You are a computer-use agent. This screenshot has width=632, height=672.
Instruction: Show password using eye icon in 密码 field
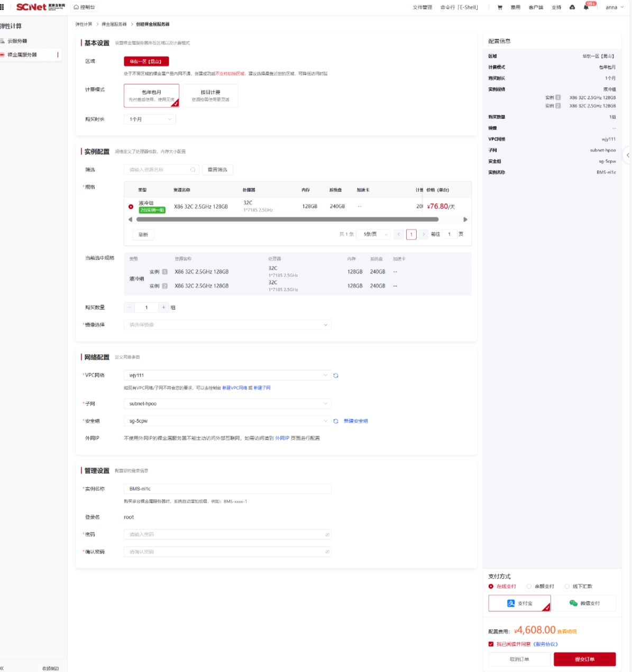(327, 535)
